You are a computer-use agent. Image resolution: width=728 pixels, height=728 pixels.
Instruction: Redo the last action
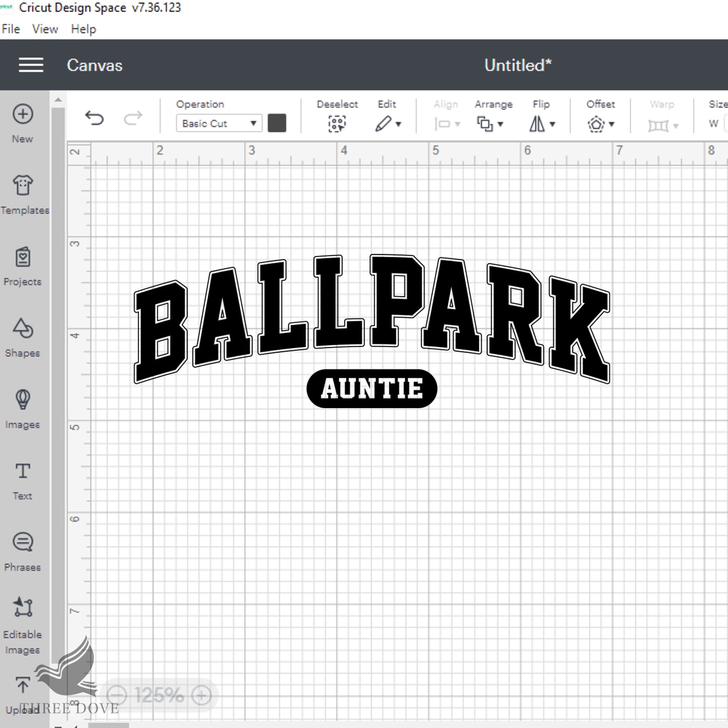133,118
